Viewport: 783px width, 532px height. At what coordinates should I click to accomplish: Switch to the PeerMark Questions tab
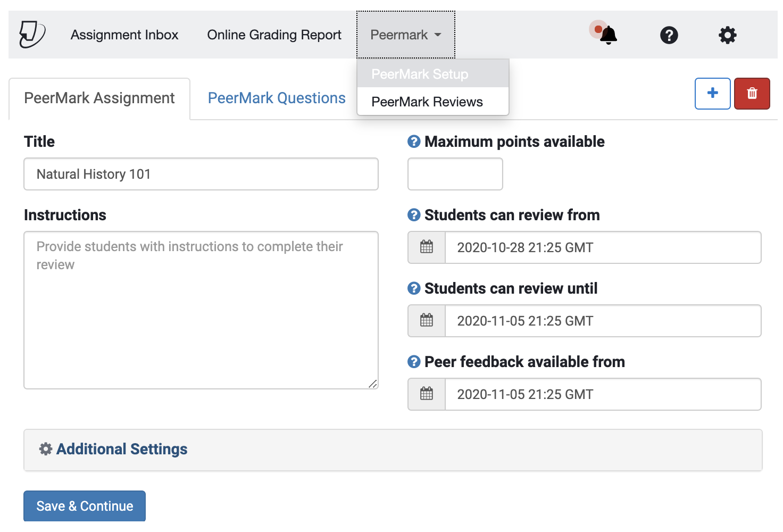tap(277, 98)
